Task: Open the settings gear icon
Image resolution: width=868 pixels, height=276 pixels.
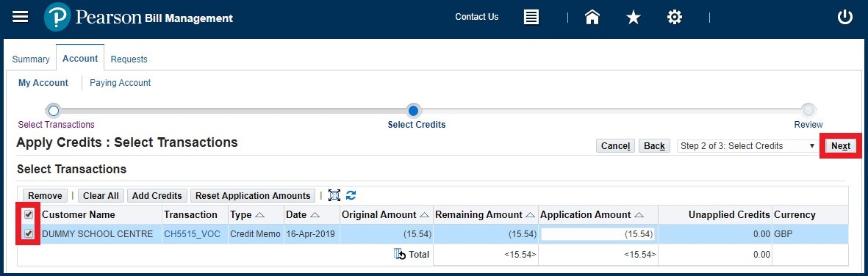Action: click(674, 17)
